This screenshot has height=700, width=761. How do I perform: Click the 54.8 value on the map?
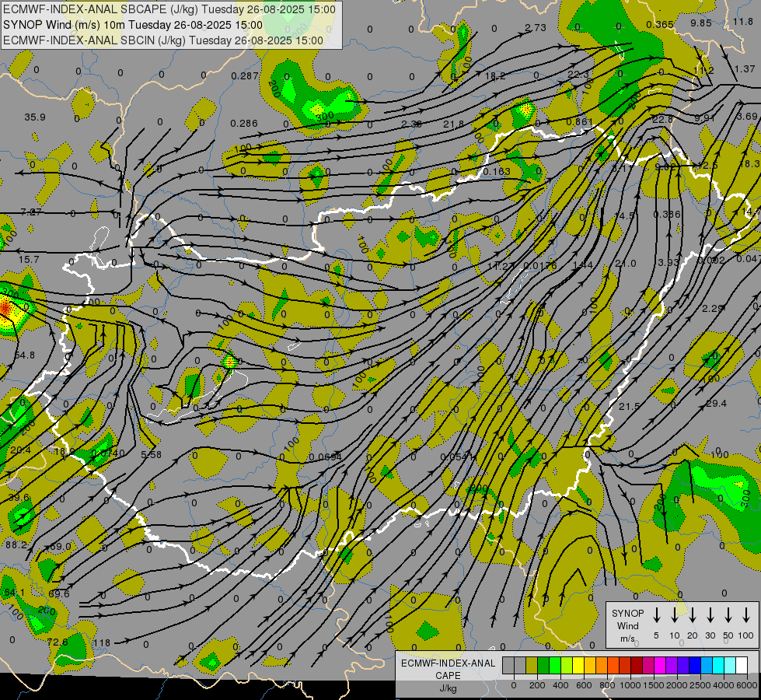(x=24, y=355)
